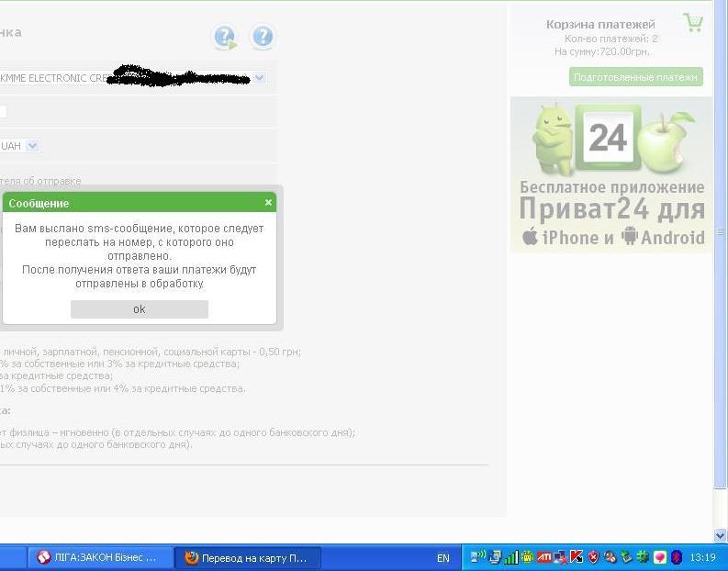The width and height of the screenshot is (728, 571).
Task: Click the 'Кол-во платежей: 2' text
Action: pos(611,39)
